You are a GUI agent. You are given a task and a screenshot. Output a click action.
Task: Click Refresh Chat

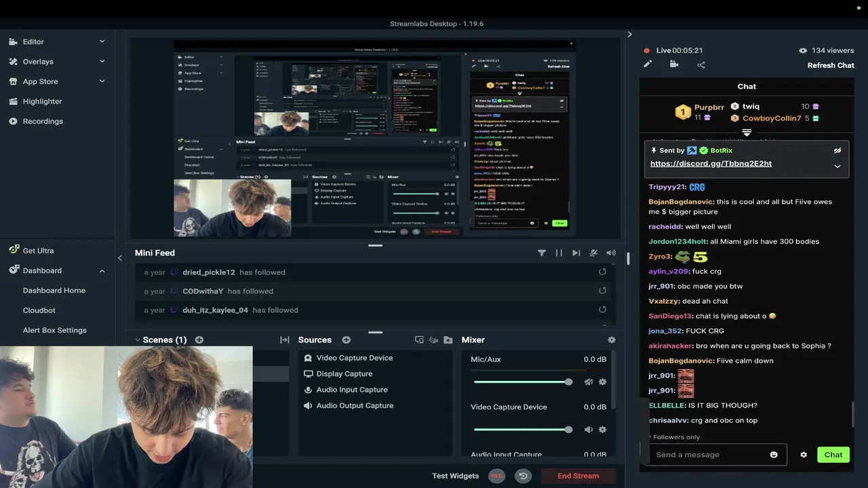(x=831, y=65)
